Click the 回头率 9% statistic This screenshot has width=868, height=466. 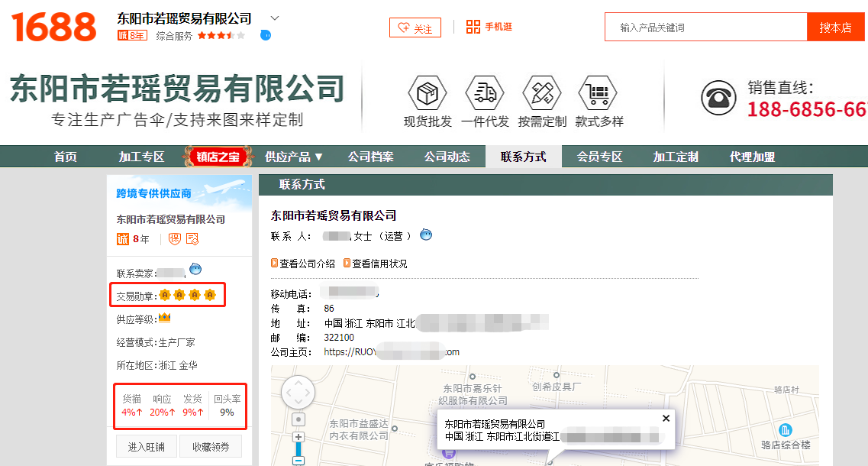(227, 406)
